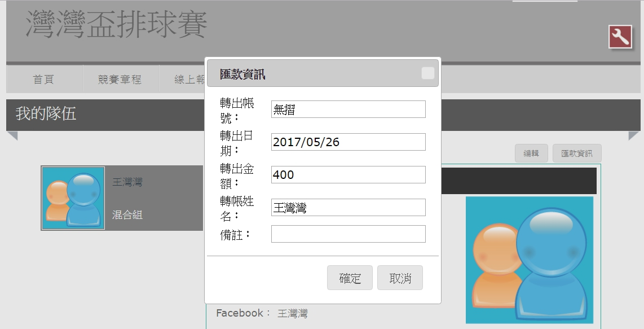
Task: Open the wrench settings icon
Action: [620, 37]
